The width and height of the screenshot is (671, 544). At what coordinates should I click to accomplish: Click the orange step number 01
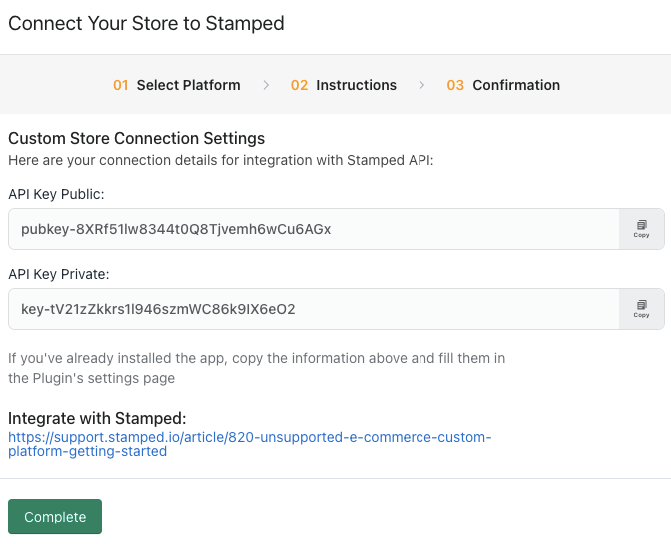(x=121, y=85)
